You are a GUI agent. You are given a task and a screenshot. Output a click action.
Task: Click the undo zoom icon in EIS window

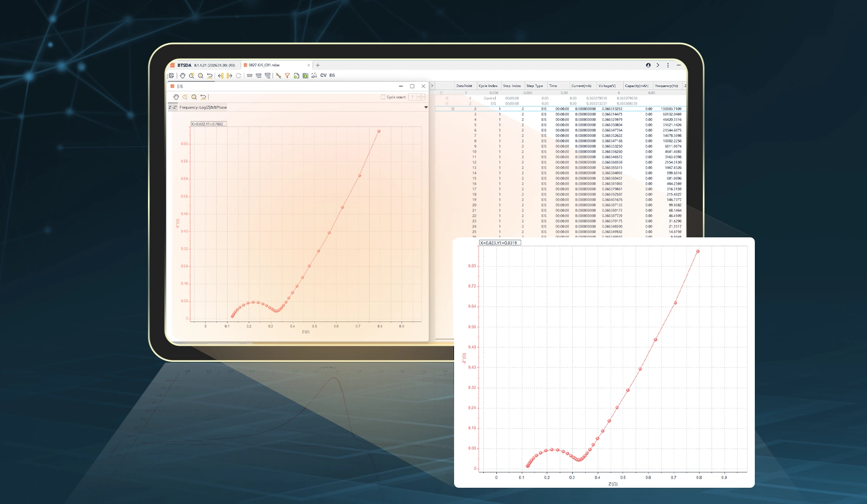(203, 97)
